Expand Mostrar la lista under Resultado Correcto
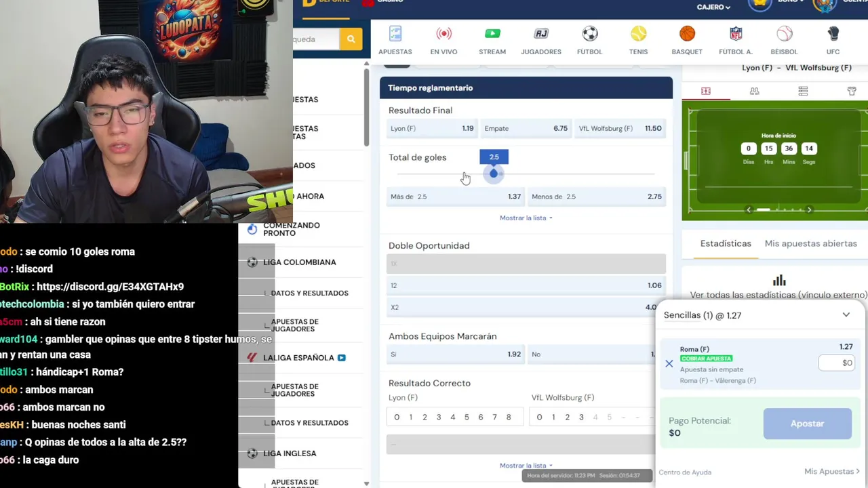868x488 pixels. (x=526, y=466)
